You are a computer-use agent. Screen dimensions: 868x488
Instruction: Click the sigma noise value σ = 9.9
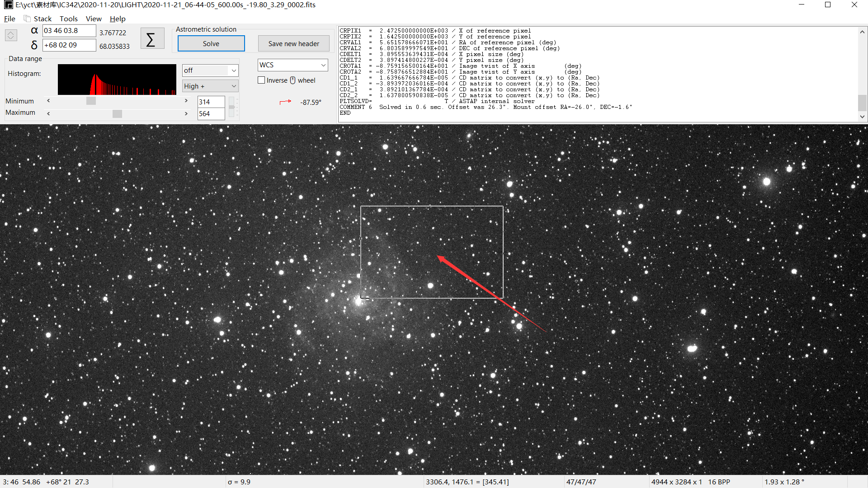pyautogui.click(x=239, y=482)
